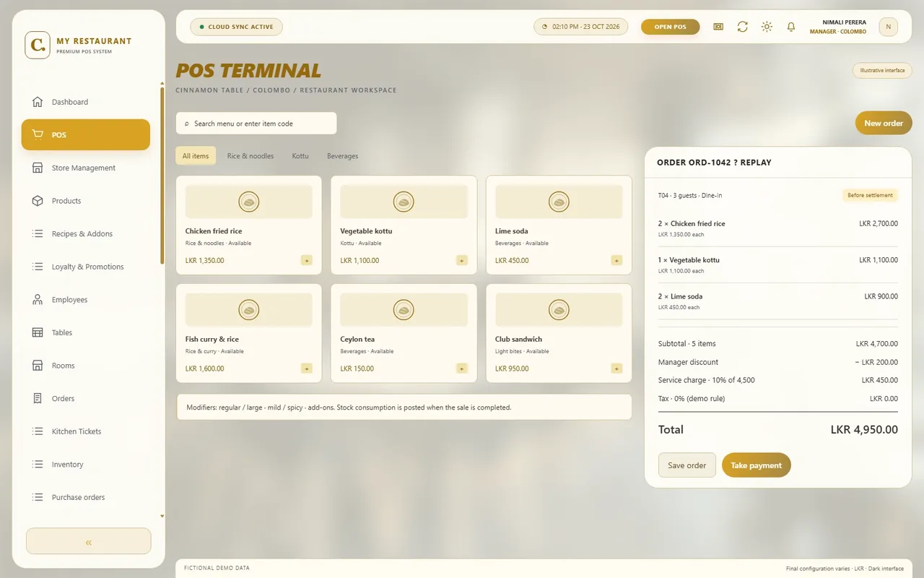Go to Products in sidebar
Screen dimensions: 924x578
86,201
